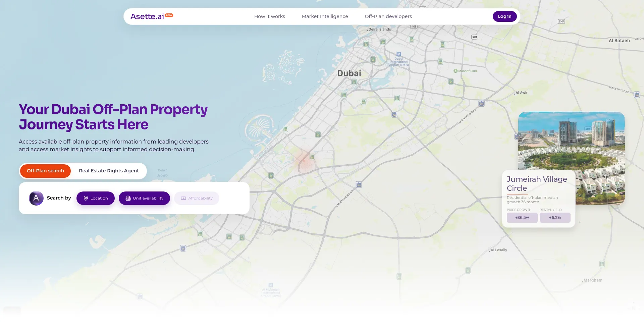Click the Al Maktoum International Airport icon
Screen dimensions: 644x333
pyautogui.click(x=271, y=285)
